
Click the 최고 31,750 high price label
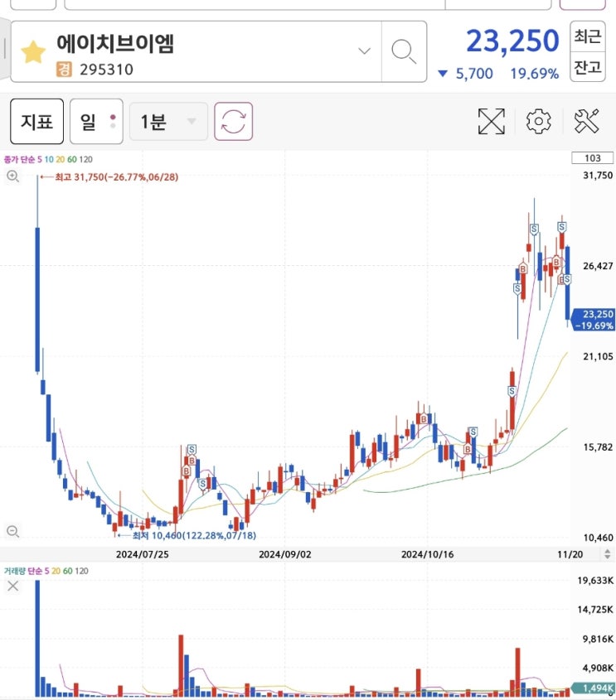pos(117,177)
